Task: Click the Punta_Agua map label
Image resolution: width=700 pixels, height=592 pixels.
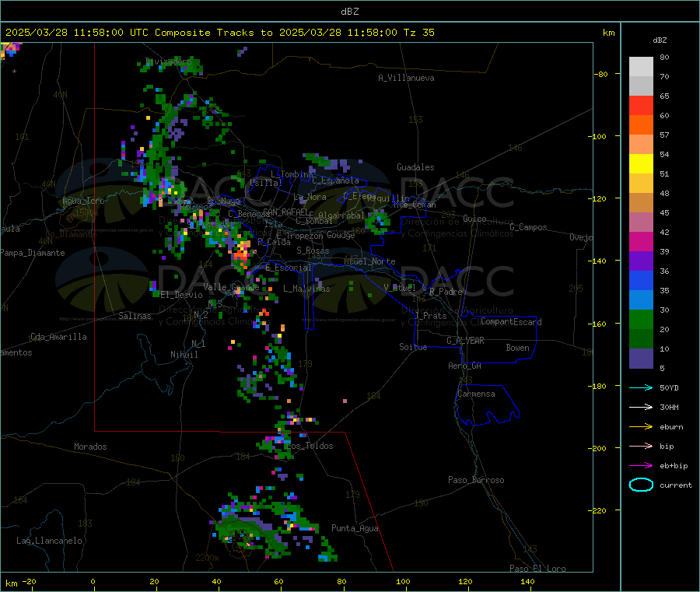Action: 355,528
